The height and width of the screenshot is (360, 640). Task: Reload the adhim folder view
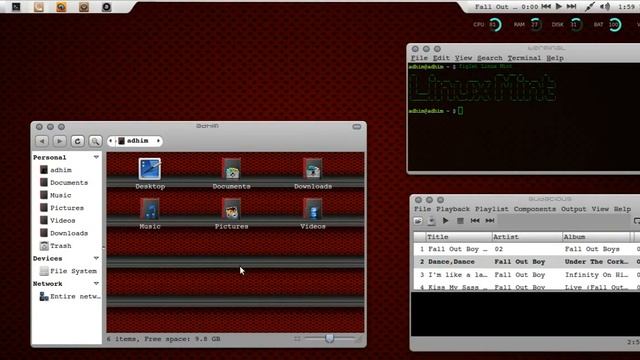(x=77, y=141)
